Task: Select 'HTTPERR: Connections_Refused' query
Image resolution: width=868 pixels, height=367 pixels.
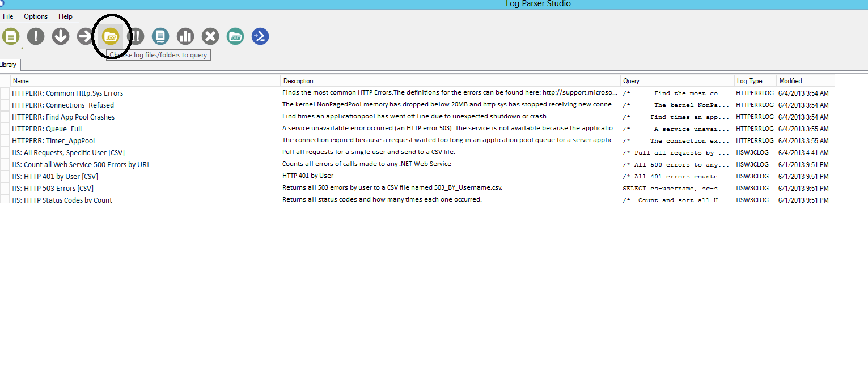Action: [x=63, y=105]
